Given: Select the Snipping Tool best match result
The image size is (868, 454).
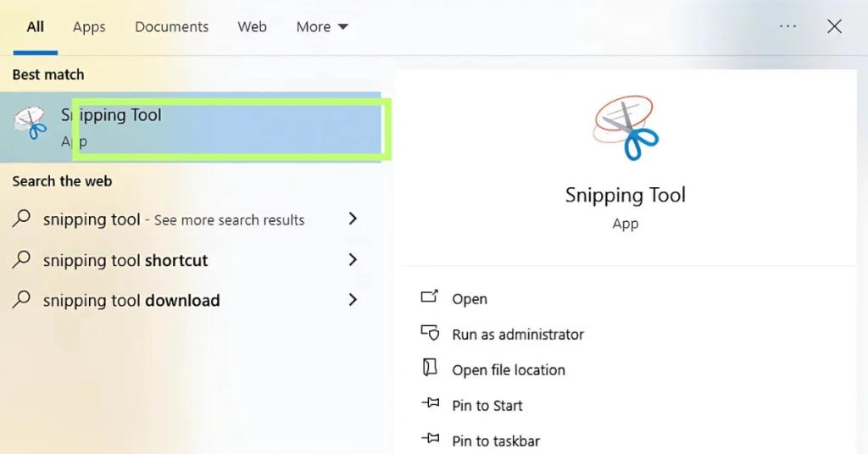Looking at the screenshot, I should (191, 127).
